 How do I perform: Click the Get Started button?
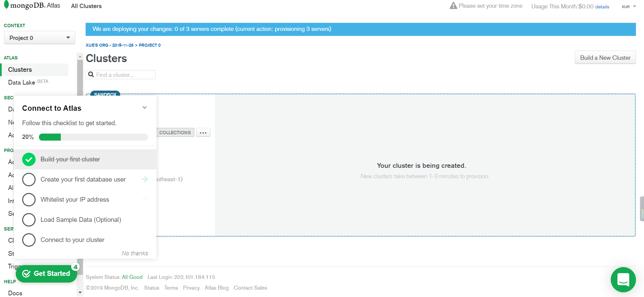46,274
